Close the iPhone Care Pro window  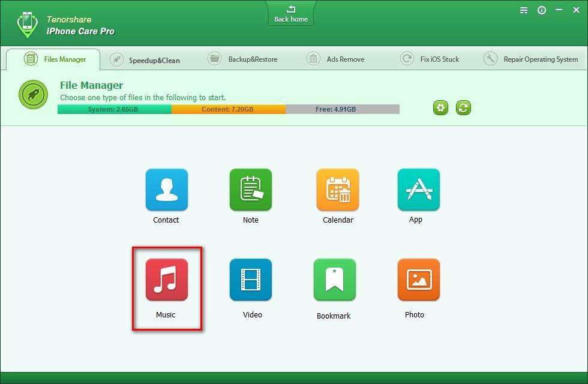coord(577,10)
